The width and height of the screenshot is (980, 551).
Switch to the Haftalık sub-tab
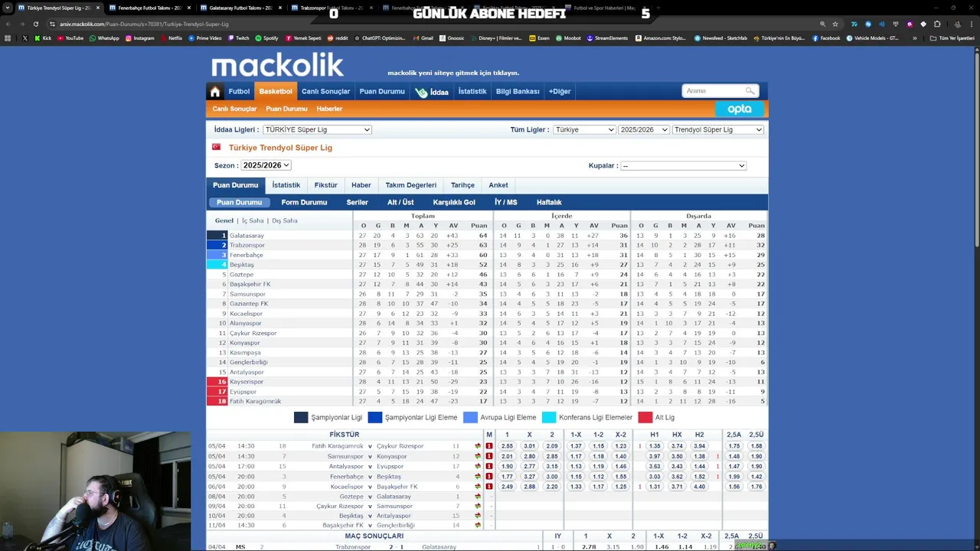(549, 203)
